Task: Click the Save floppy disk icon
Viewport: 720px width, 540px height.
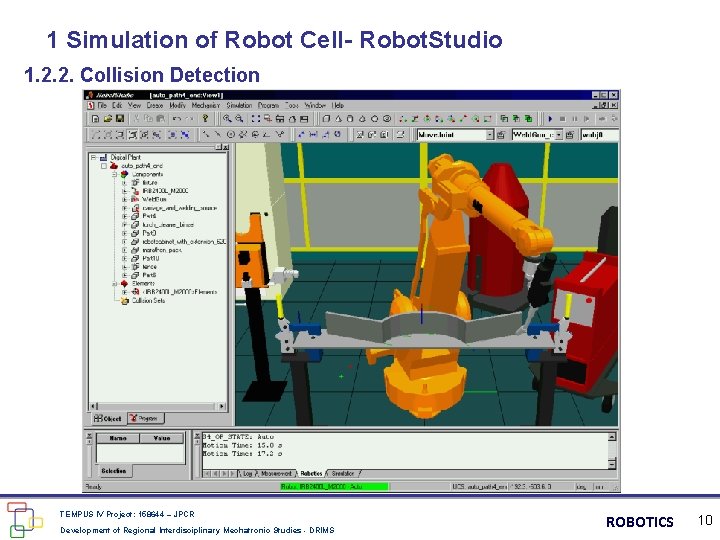Action: (120, 118)
